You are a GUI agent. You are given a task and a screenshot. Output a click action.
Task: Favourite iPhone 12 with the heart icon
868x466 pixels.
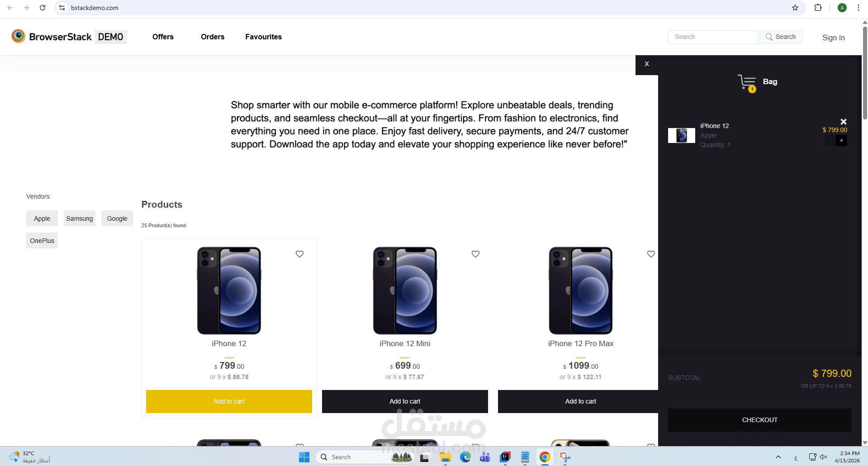(299, 254)
